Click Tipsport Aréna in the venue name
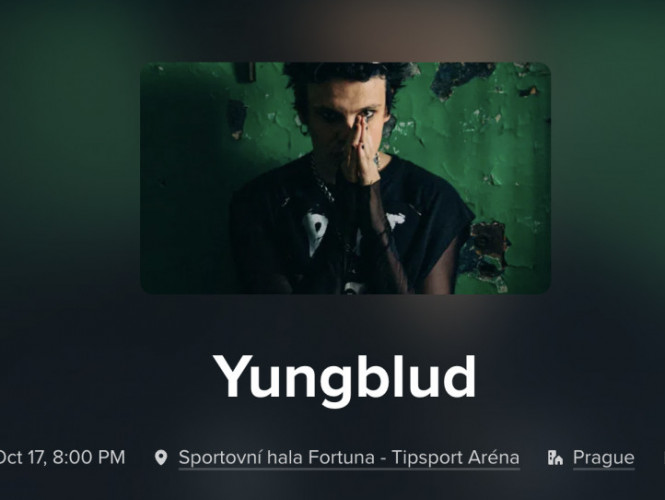 tap(455, 458)
